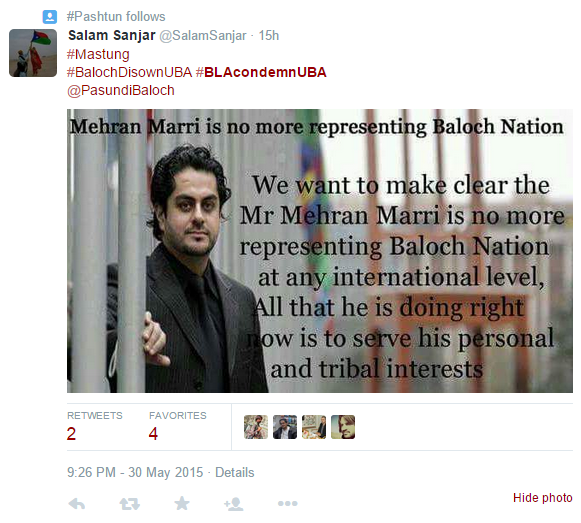Open Salam Sanjar's profile picture
581x523 pixels.
[33, 53]
